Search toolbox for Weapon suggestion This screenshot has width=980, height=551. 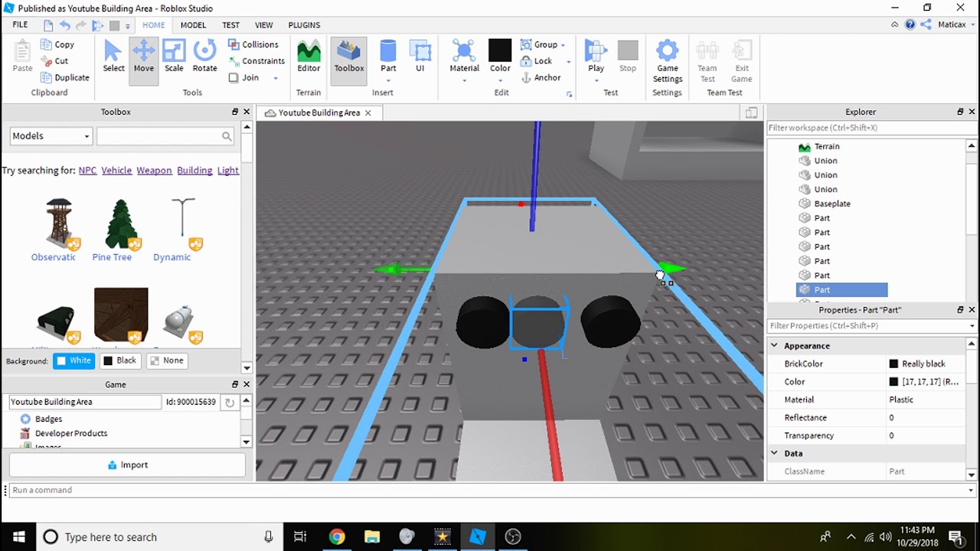pyautogui.click(x=154, y=171)
